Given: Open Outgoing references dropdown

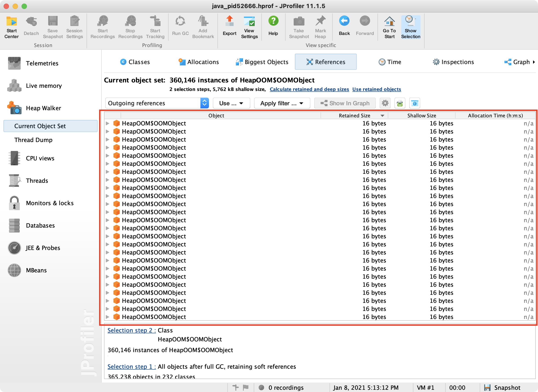Looking at the screenshot, I should (x=157, y=103).
